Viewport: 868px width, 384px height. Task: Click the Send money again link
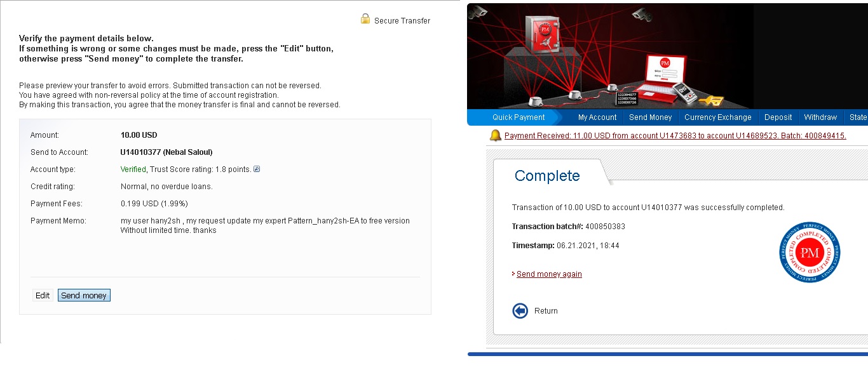point(549,274)
